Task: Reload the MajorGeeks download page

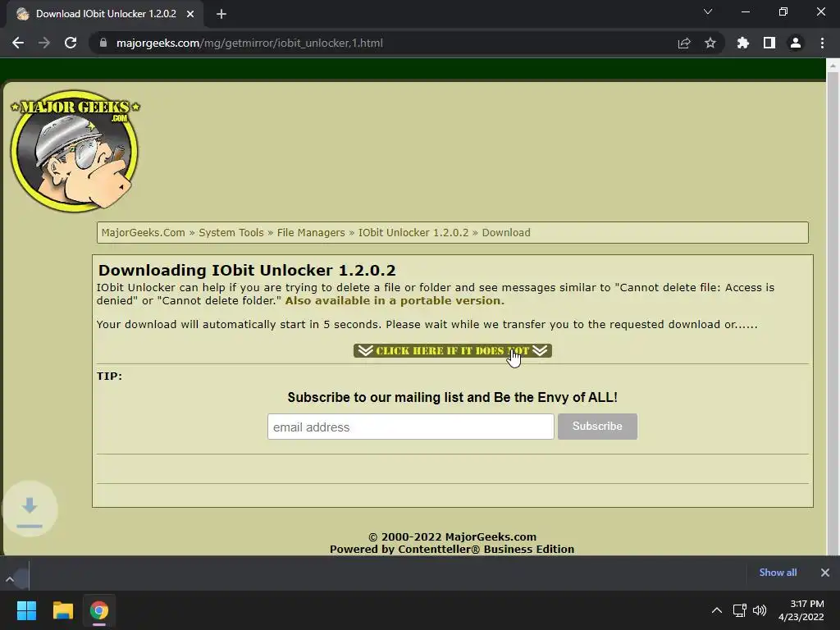Action: click(x=71, y=43)
